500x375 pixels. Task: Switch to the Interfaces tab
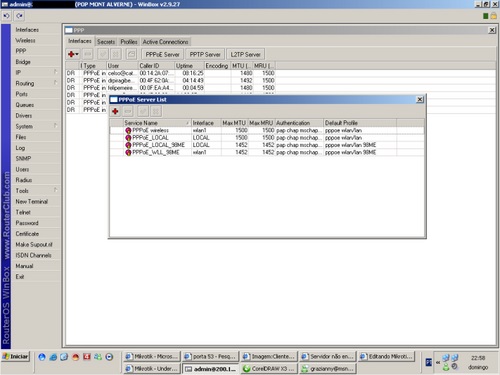(x=80, y=41)
